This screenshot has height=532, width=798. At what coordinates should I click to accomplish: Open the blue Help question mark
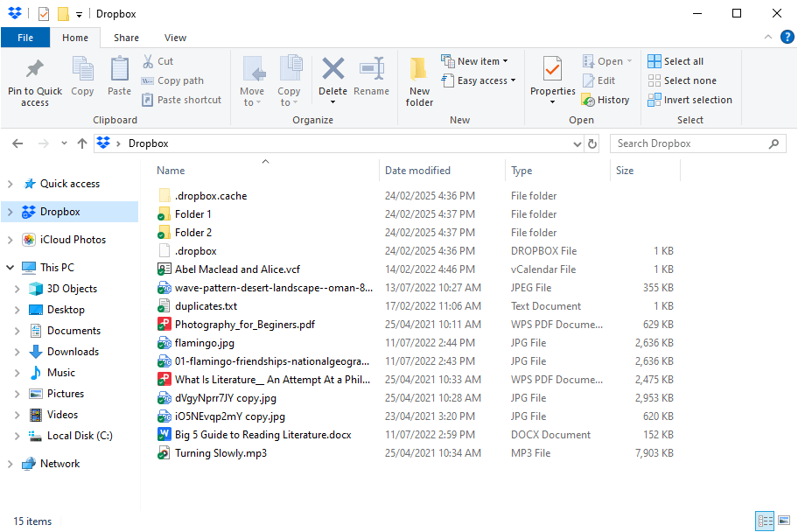[787, 37]
